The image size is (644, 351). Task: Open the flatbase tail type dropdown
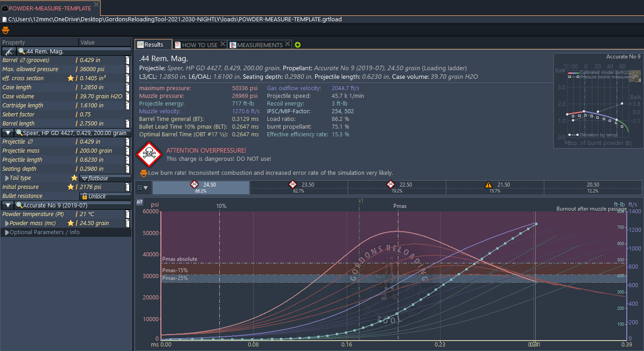(x=105, y=178)
